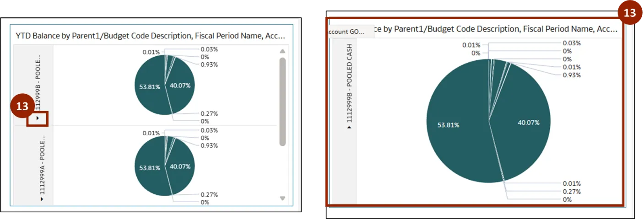Viewport: 644px width, 219px height.
Task: Click the 0.03% data label in top-left chart
Action: [x=209, y=49]
